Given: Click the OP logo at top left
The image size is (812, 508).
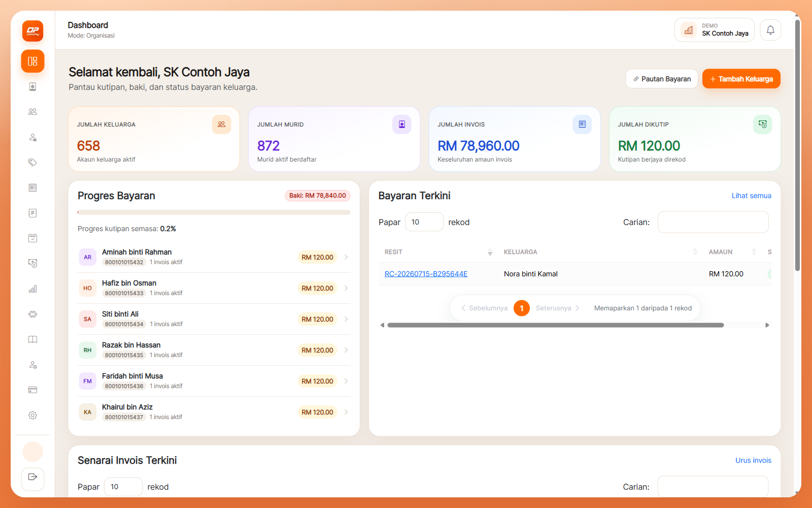Looking at the screenshot, I should tap(32, 31).
